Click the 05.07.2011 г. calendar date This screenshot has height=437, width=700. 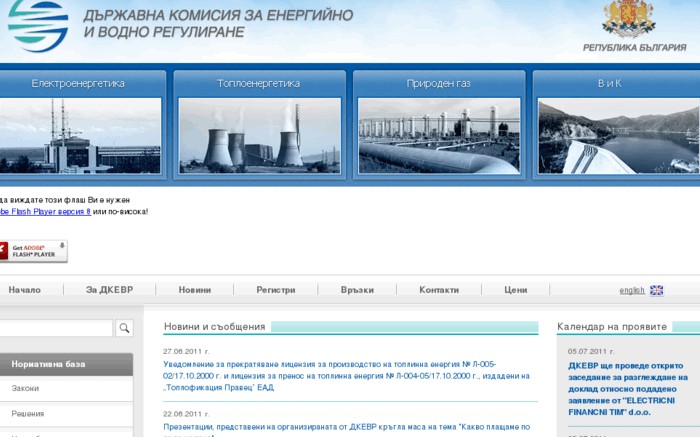coord(591,351)
